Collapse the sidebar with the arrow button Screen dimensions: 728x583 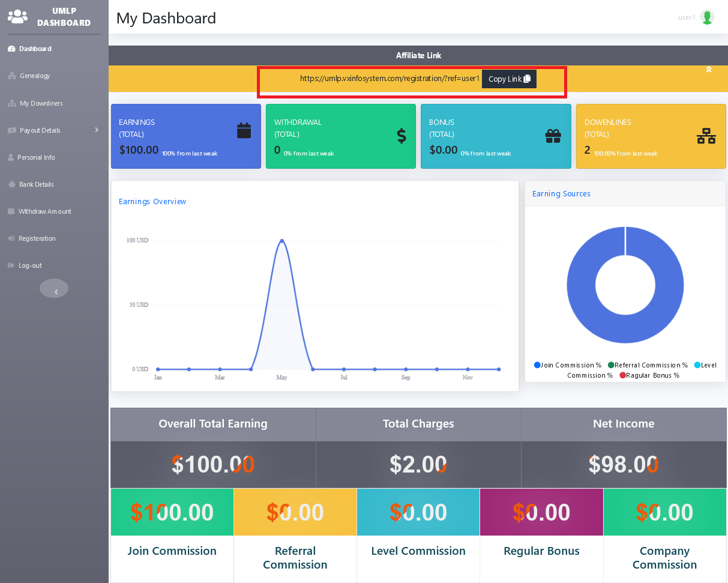pos(54,289)
